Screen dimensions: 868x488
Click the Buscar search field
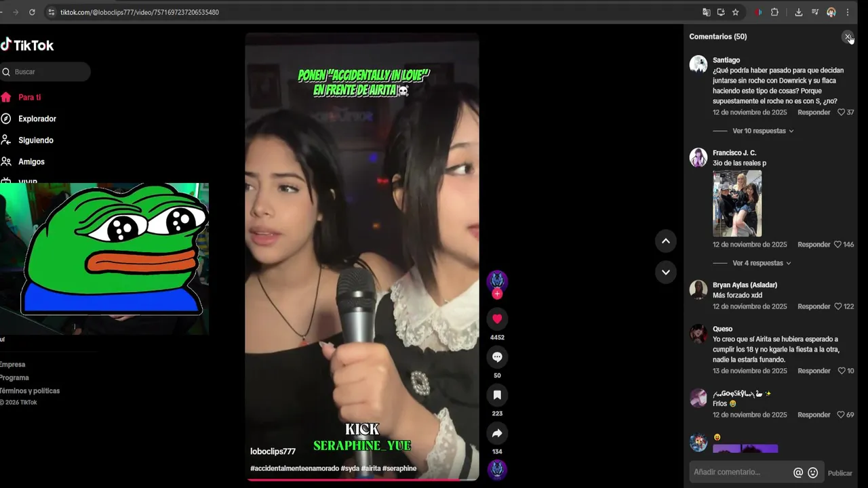[x=45, y=72]
